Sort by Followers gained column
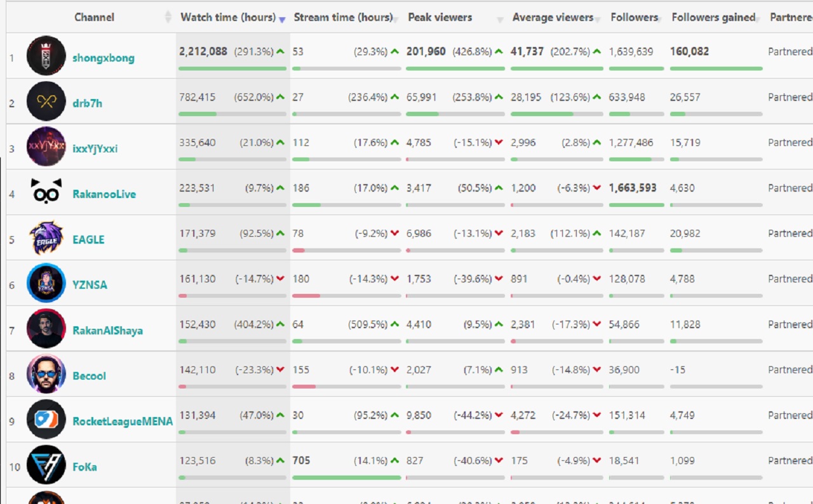Viewport: 813px width, 504px height. [713, 17]
